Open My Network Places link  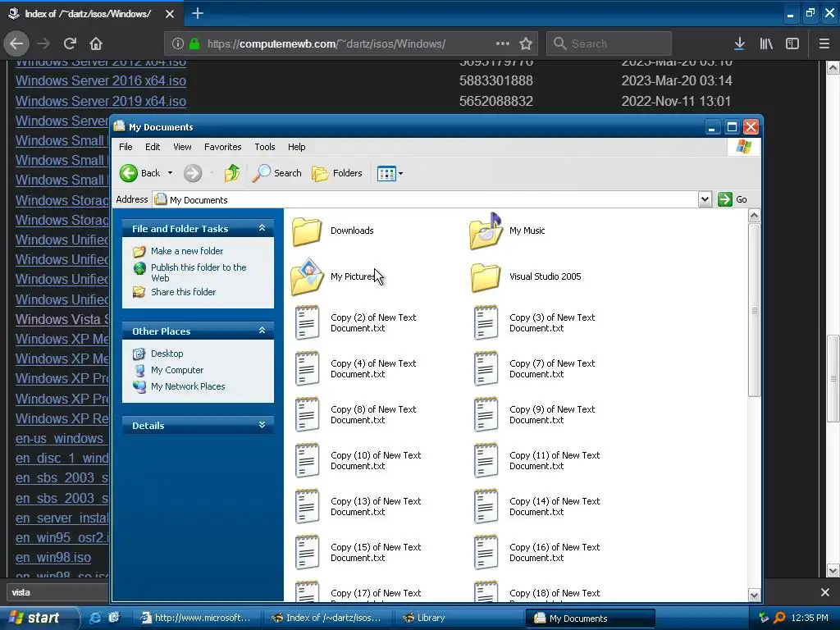(x=188, y=386)
